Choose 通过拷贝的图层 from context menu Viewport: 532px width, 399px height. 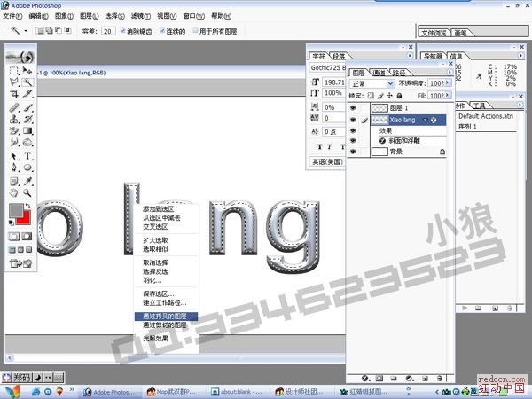coord(166,316)
